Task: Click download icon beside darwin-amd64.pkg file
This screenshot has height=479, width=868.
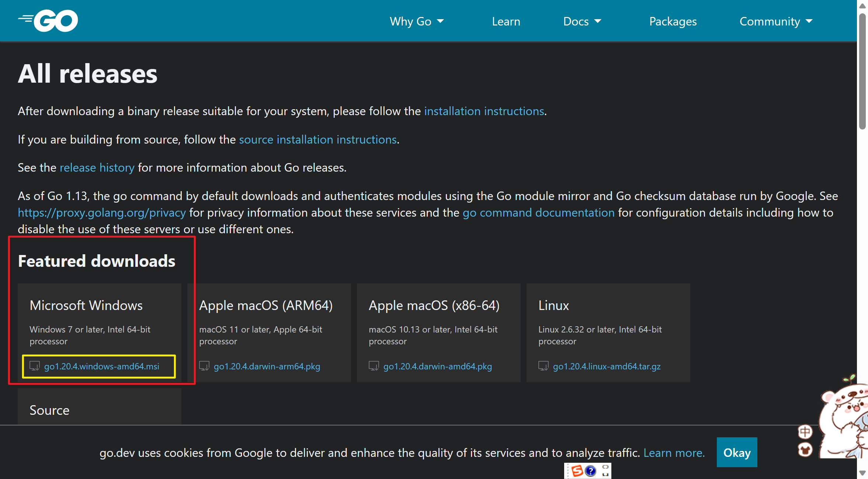Action: [x=374, y=366]
